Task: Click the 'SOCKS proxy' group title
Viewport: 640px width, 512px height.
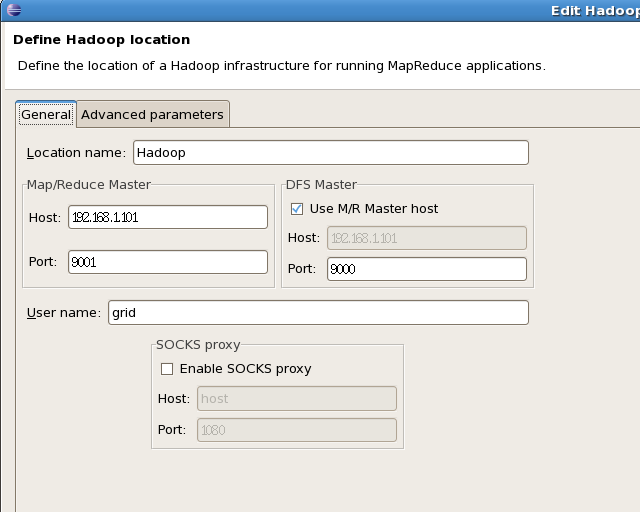Action: tap(198, 345)
